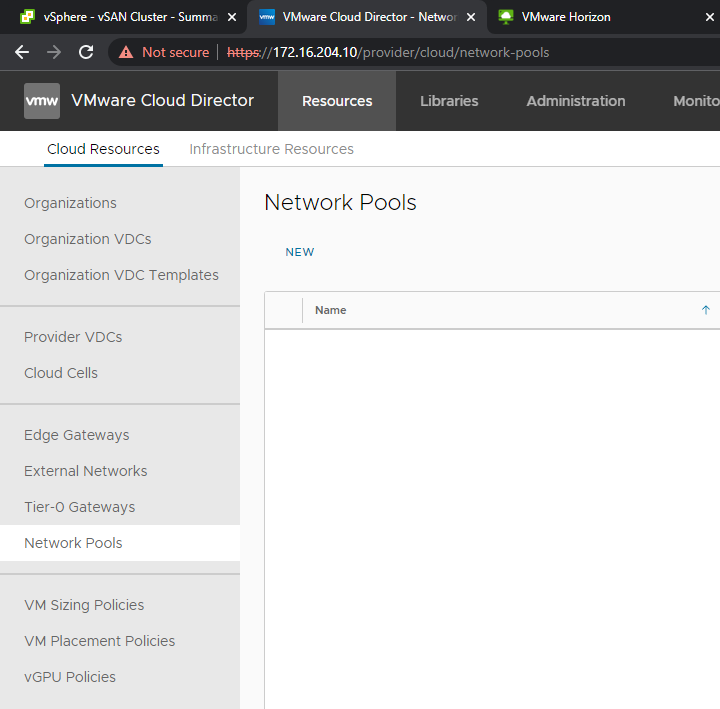720x709 pixels.
Task: Click the browser back arrow
Action: [x=22, y=52]
